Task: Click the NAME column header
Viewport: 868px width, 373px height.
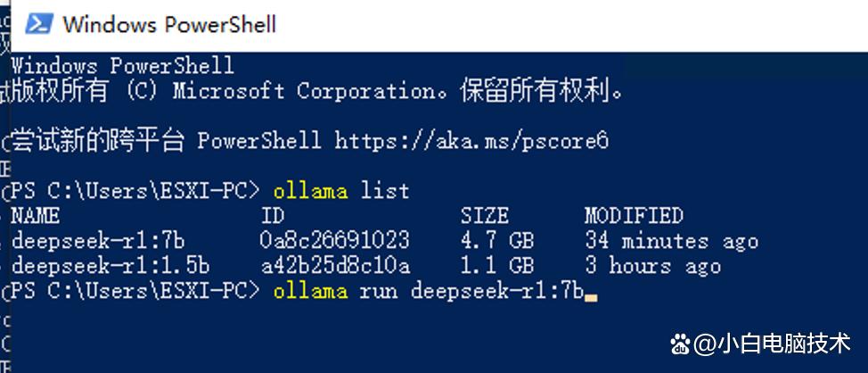Action: 35,215
